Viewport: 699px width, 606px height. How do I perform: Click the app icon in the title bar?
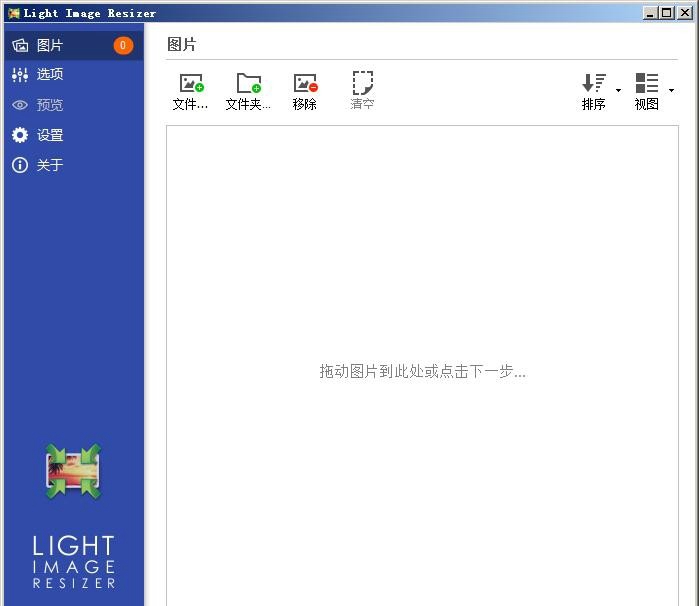coord(14,13)
